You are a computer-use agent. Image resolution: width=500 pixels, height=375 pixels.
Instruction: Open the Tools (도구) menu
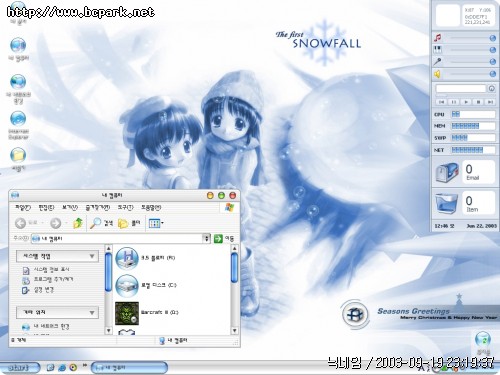click(x=125, y=208)
